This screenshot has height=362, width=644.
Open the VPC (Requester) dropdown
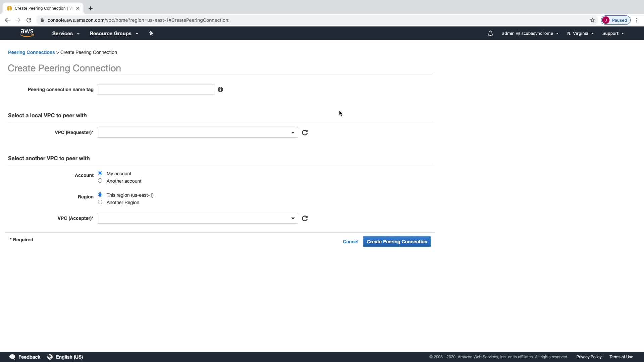(197, 133)
